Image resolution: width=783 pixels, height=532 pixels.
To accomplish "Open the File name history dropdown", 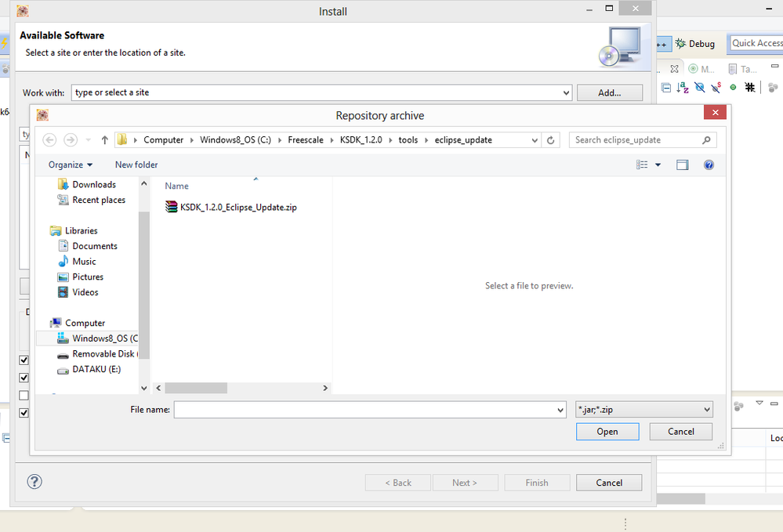I will [x=560, y=411].
